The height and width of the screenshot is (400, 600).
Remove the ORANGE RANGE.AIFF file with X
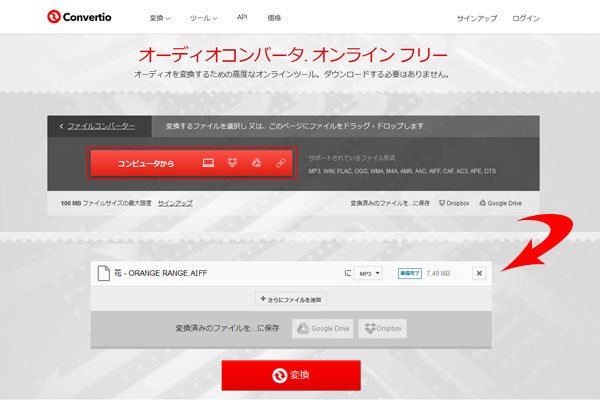click(478, 273)
